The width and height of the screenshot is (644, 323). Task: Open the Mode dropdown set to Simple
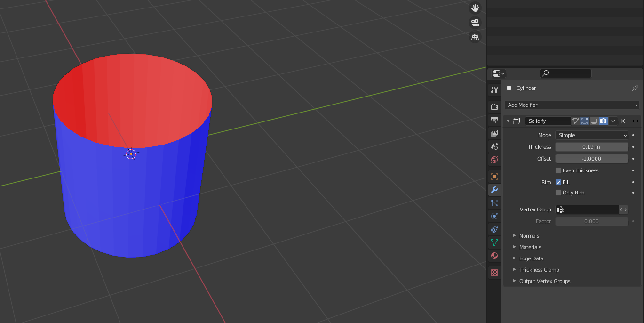click(x=592, y=135)
